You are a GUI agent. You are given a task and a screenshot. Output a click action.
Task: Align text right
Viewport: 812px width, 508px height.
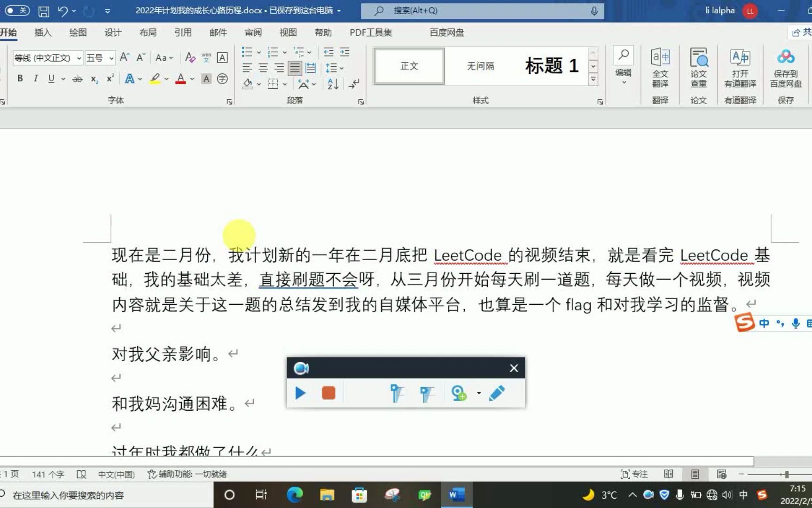[x=279, y=68]
